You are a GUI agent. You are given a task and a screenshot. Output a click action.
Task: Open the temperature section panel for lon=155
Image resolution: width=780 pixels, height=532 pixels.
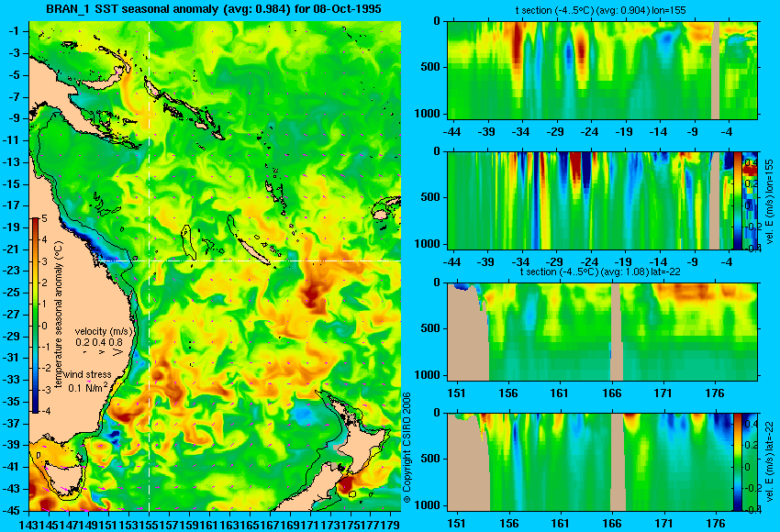click(x=602, y=70)
